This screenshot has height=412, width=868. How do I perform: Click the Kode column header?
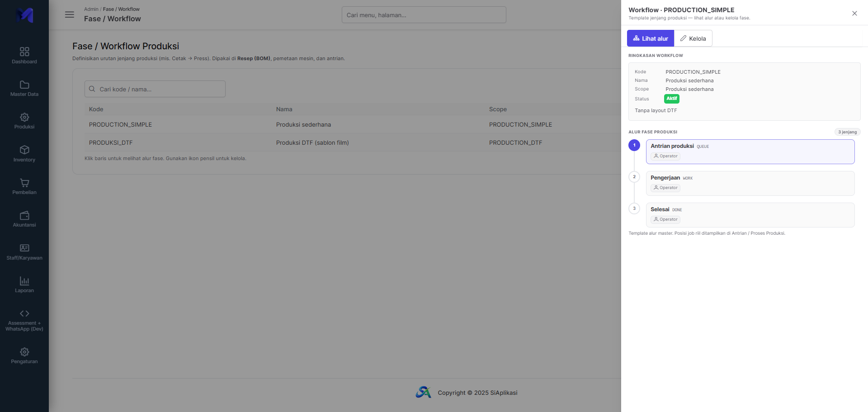[96, 109]
